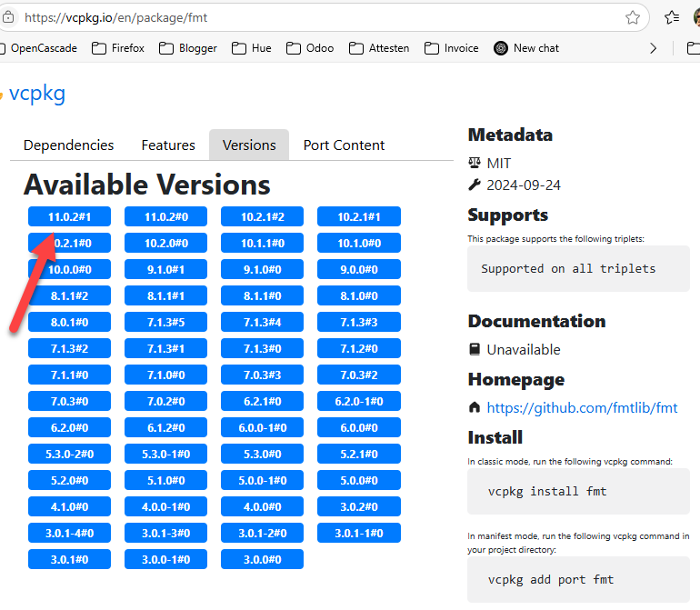
Task: Open the Blogger bookmark folder
Action: coord(189,48)
